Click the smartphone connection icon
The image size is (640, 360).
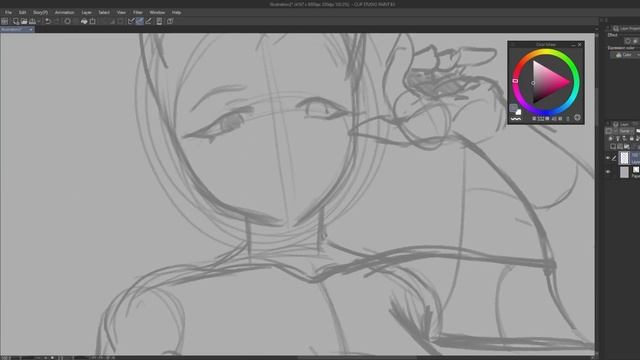(x=160, y=21)
